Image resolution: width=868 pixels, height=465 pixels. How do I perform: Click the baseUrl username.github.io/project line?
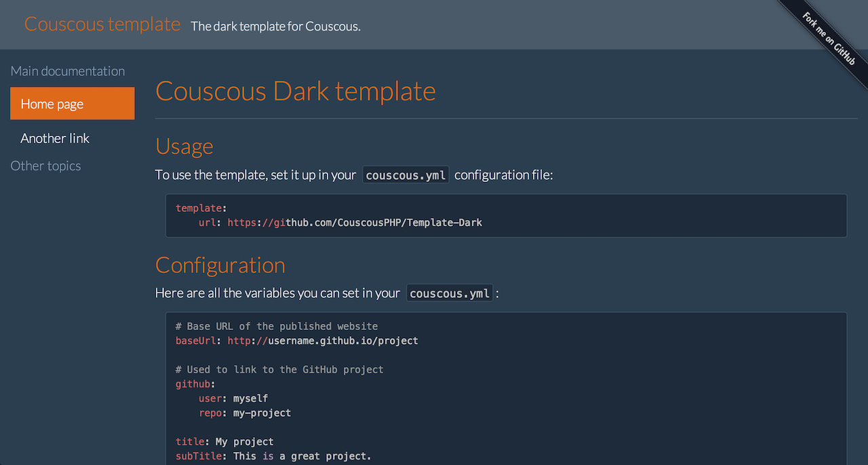297,341
